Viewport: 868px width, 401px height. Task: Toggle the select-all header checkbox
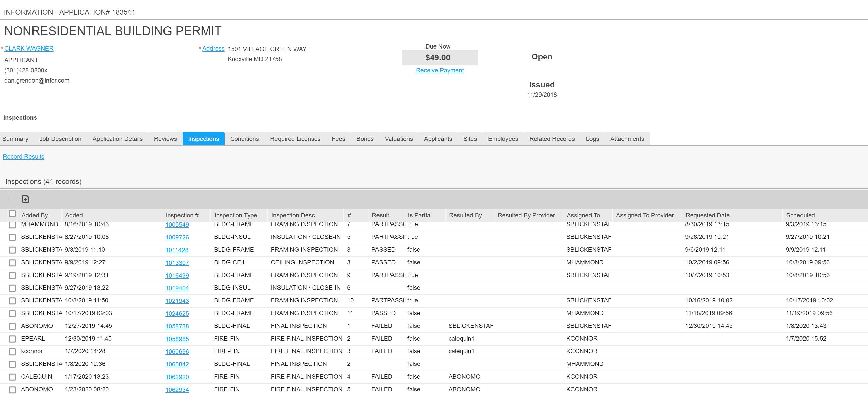[12, 214]
